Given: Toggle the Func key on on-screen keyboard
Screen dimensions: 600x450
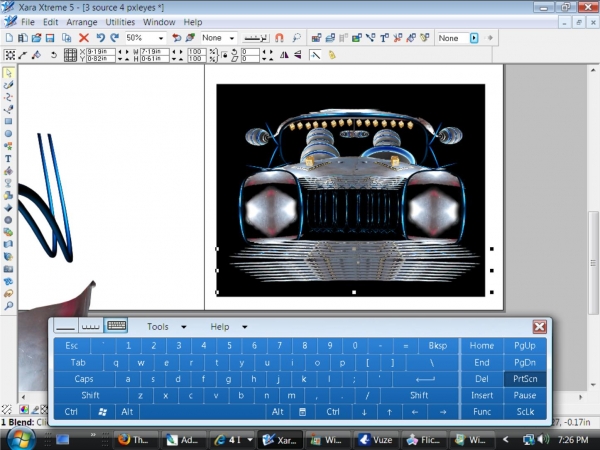Looking at the screenshot, I should coord(482,412).
